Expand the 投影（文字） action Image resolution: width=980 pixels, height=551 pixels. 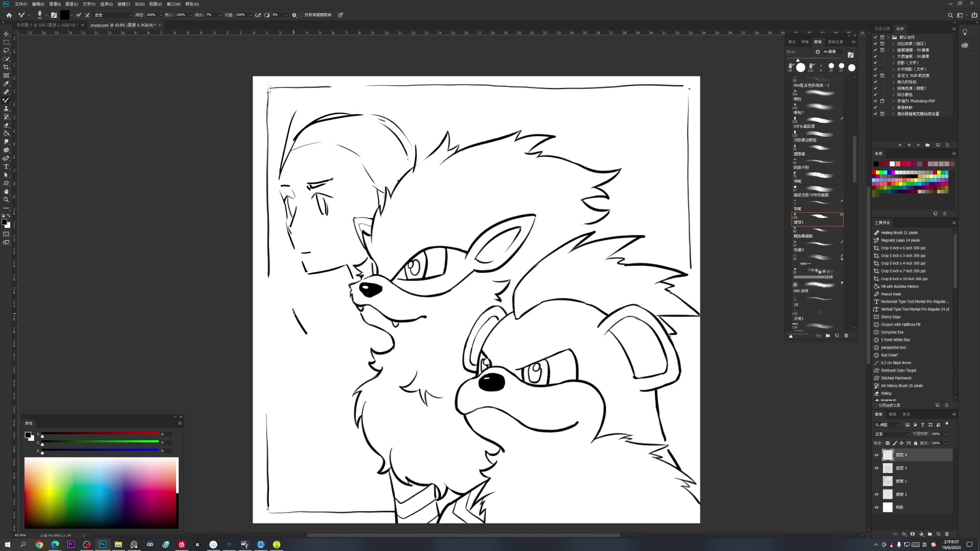[x=893, y=63]
